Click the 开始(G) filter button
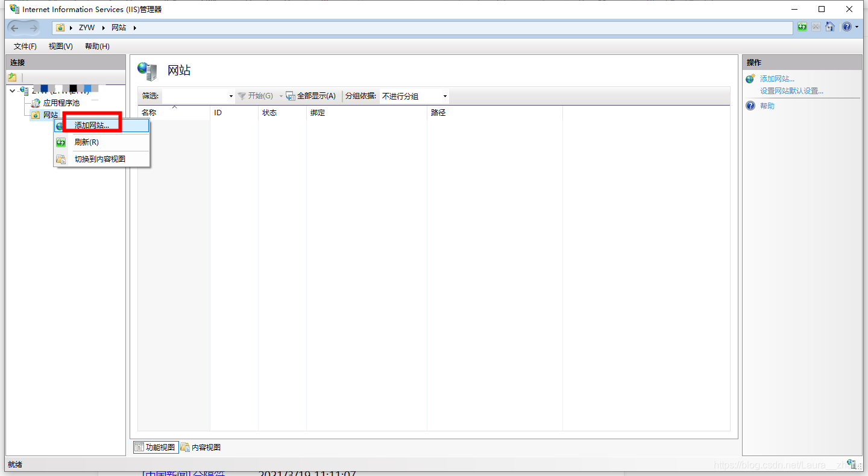Viewport: 868px width, 476px height. click(256, 96)
